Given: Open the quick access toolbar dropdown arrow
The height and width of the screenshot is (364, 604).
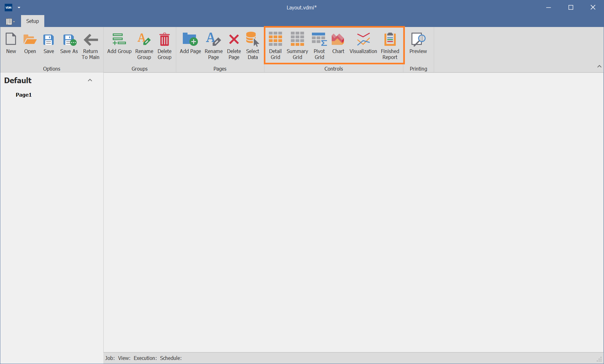Looking at the screenshot, I should pos(19,7).
